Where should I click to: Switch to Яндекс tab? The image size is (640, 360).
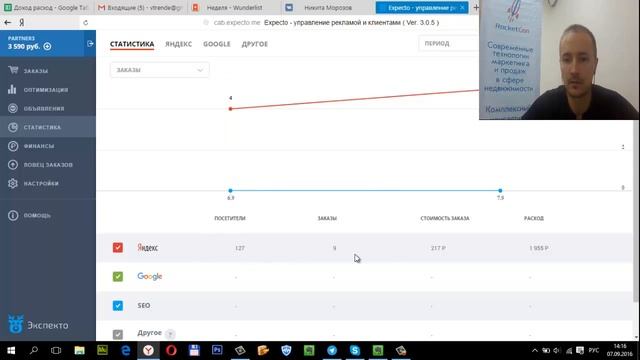coord(178,44)
